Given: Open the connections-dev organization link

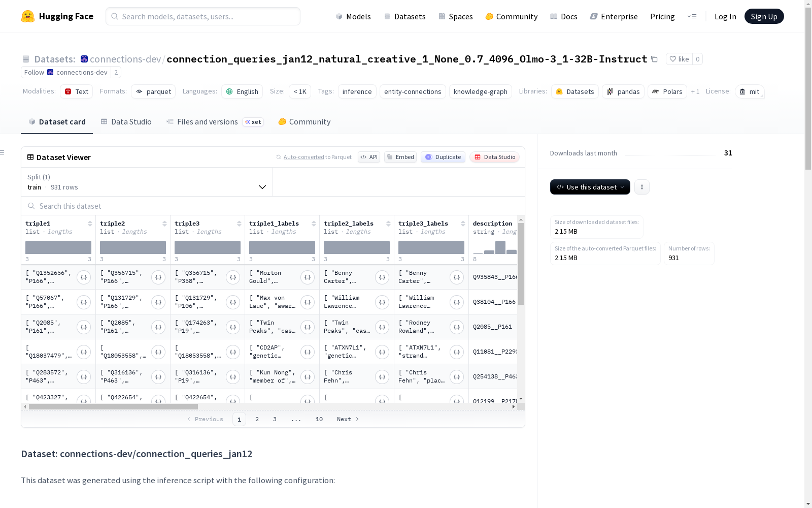Looking at the screenshot, I should coord(125,59).
